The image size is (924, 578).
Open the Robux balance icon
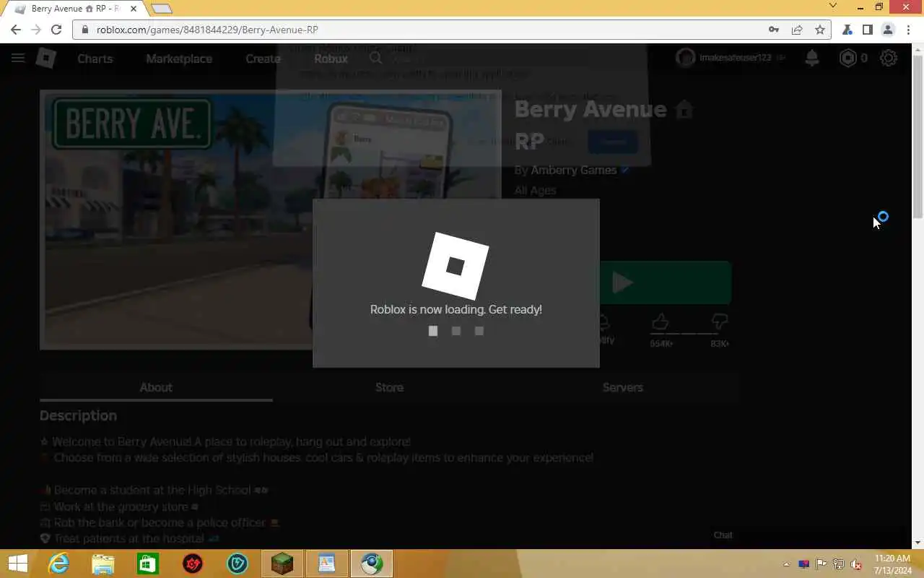[848, 59]
